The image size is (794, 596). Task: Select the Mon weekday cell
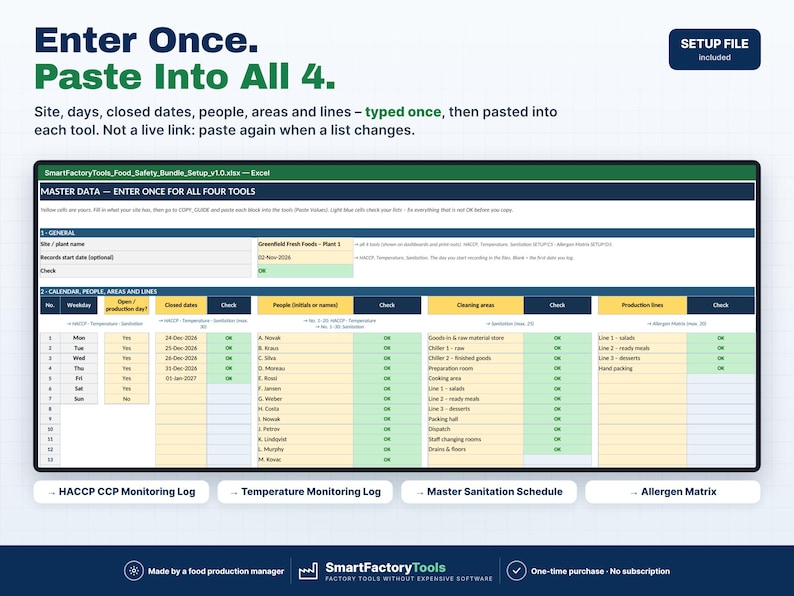79,338
